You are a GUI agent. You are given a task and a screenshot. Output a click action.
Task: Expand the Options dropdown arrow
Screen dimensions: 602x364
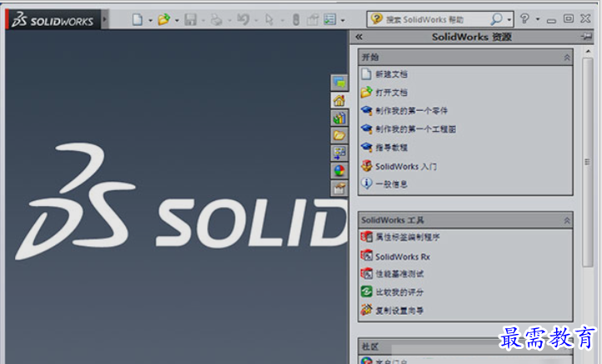343,20
